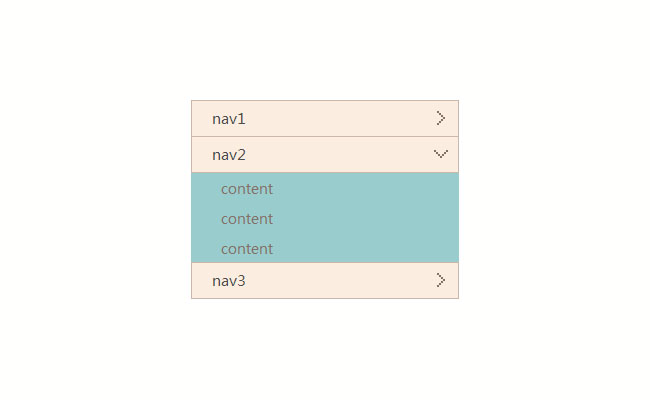Click the down arrow icon on nav2

[441, 154]
